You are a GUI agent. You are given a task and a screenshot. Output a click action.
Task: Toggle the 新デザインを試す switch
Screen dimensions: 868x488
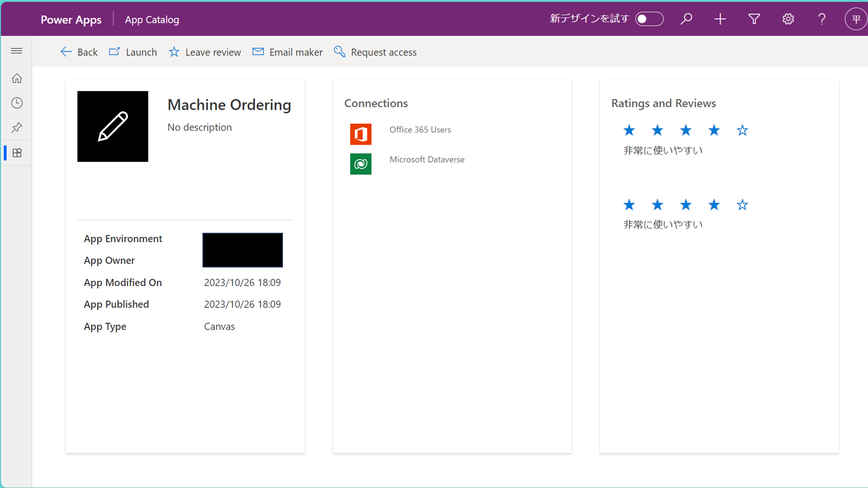click(649, 19)
